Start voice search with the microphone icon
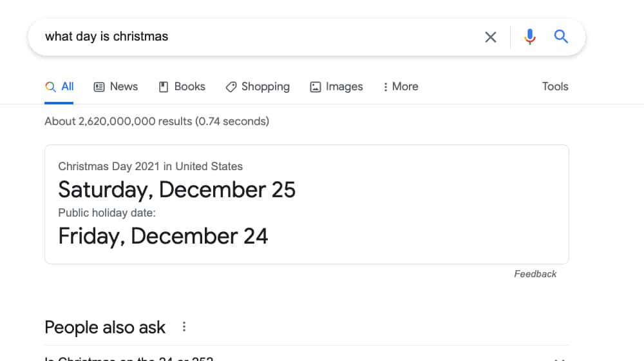Screen dimensions: 644x361 pyautogui.click(x=529, y=37)
